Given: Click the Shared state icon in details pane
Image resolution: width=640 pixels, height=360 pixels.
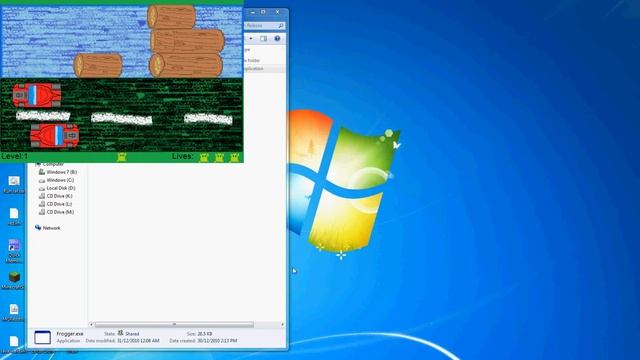Looking at the screenshot, I should [120, 333].
